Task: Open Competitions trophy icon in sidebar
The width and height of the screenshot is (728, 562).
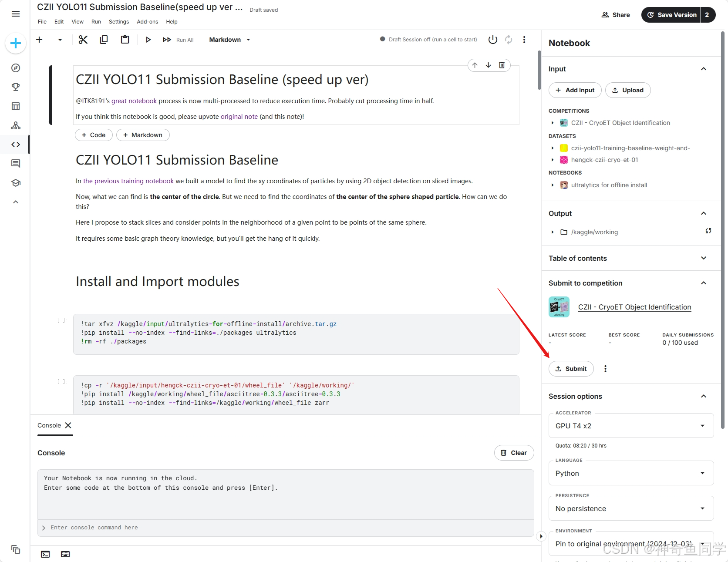Action: [x=16, y=87]
